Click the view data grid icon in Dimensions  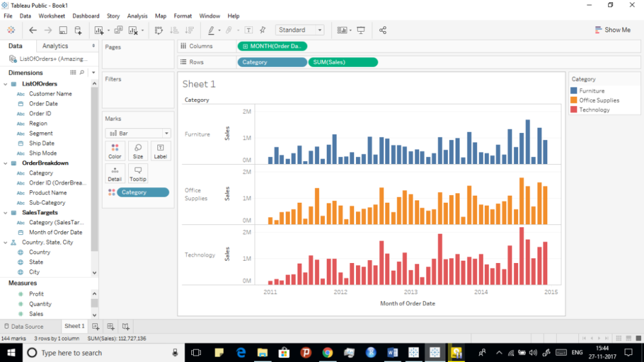(73, 73)
